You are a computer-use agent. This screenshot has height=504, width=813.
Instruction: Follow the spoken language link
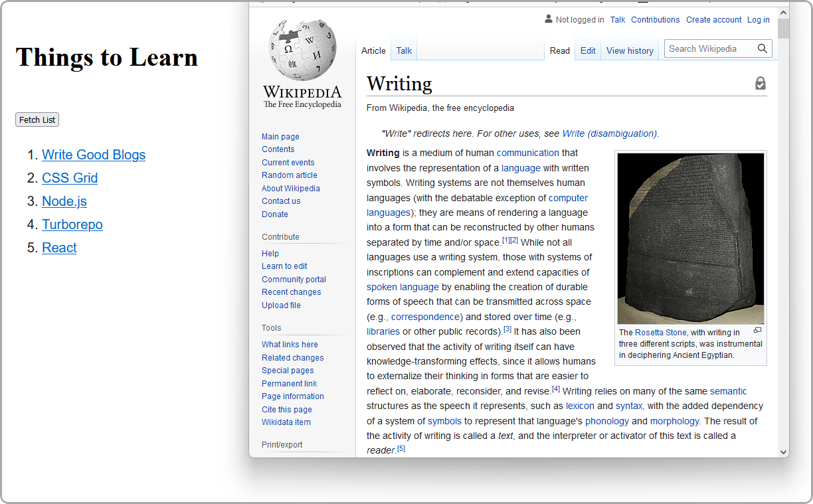pos(403,287)
